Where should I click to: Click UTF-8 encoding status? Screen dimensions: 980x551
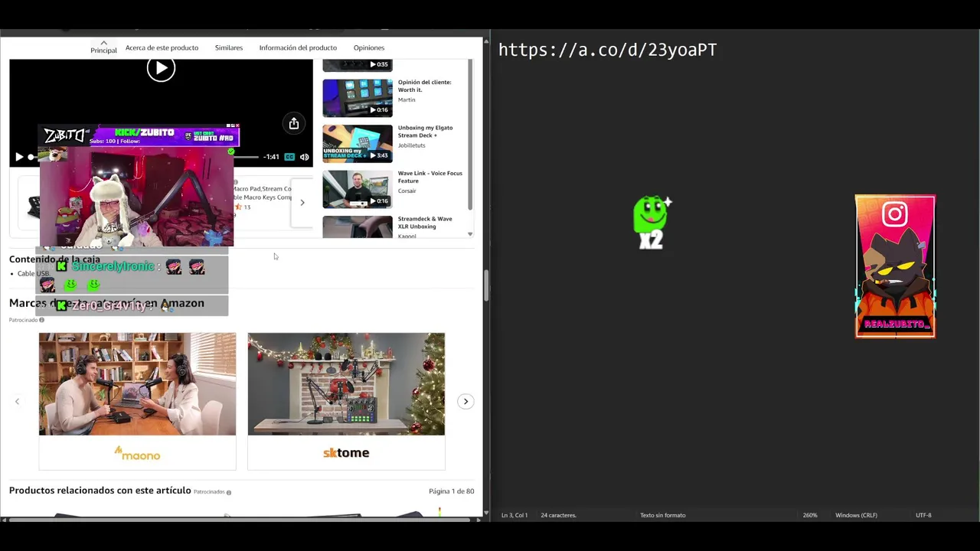point(923,515)
